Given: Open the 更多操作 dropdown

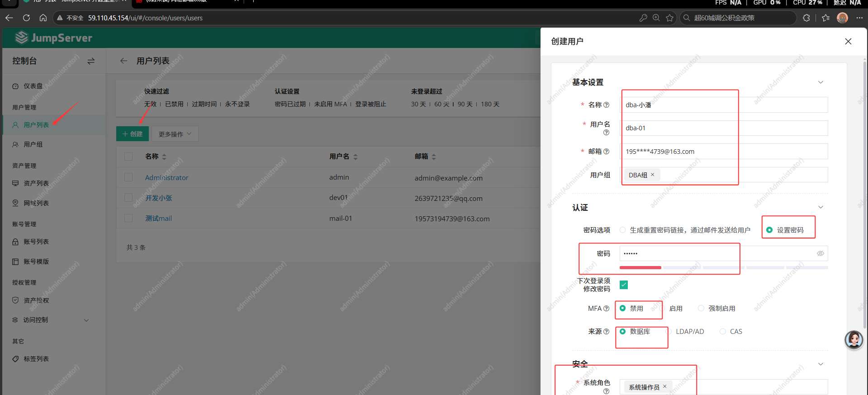Looking at the screenshot, I should click(175, 133).
